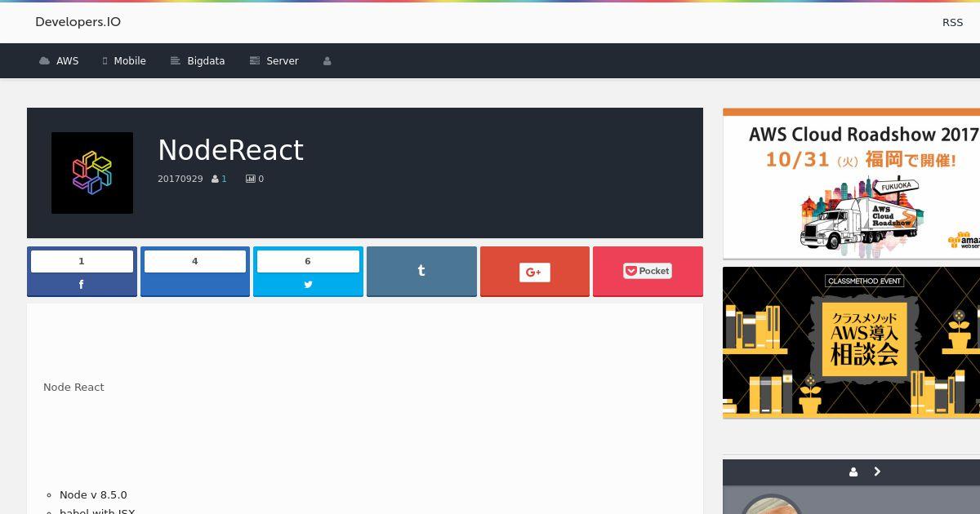Share the article on Tumblr

421,272
